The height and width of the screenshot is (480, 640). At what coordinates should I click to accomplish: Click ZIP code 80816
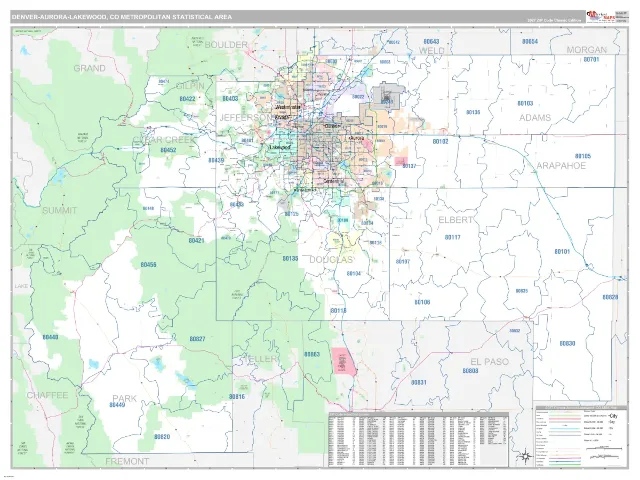[237, 397]
